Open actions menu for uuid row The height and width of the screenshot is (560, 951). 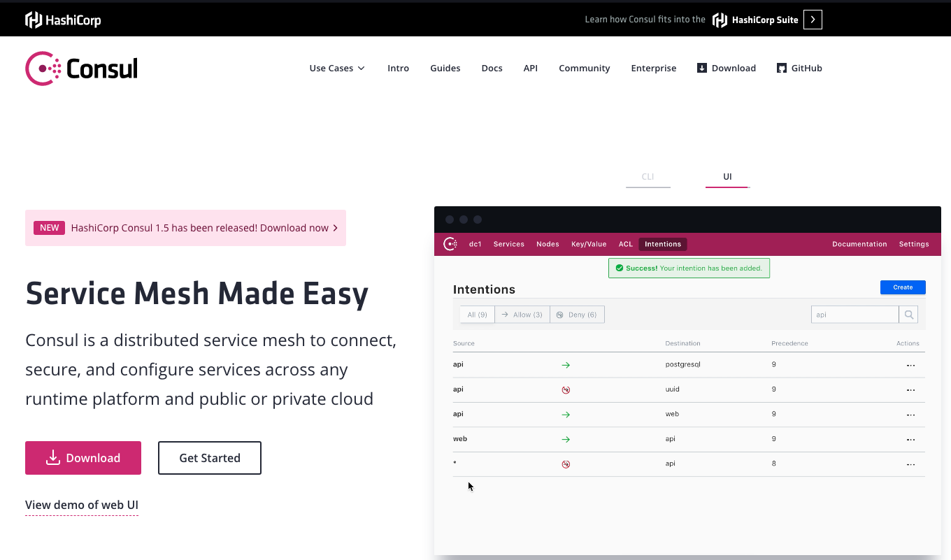(x=910, y=389)
